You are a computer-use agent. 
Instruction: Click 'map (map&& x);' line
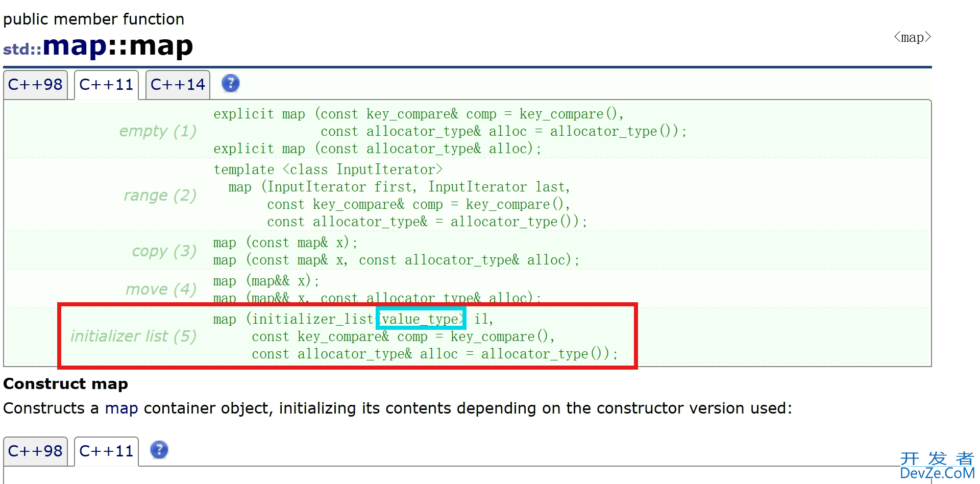pyautogui.click(x=266, y=281)
